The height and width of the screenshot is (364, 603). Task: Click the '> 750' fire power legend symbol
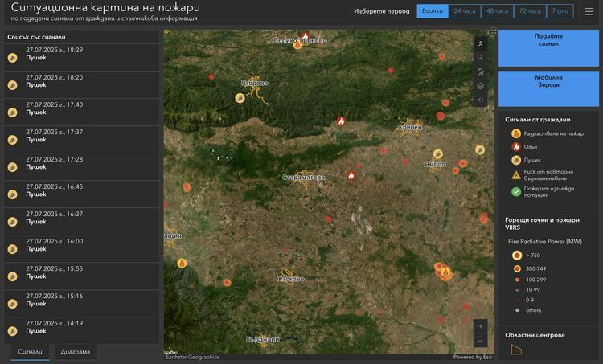(x=517, y=255)
